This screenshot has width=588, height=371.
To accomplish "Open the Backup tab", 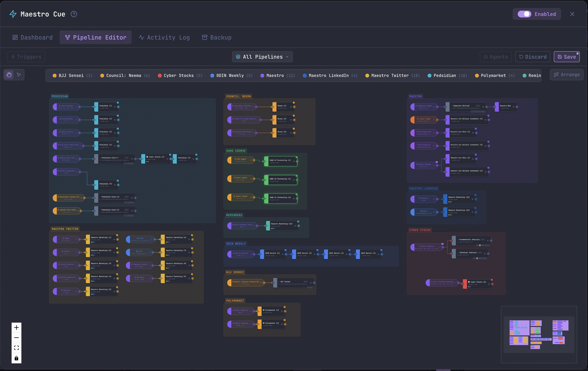I will tap(217, 37).
